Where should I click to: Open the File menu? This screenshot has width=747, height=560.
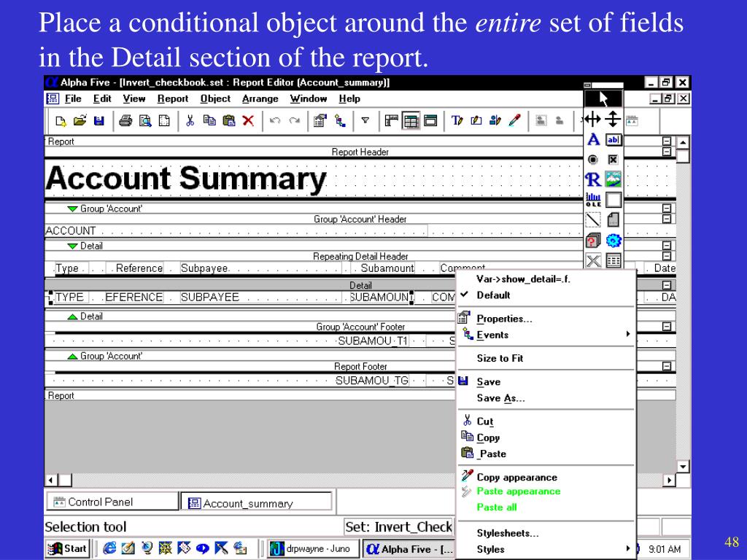click(x=73, y=98)
